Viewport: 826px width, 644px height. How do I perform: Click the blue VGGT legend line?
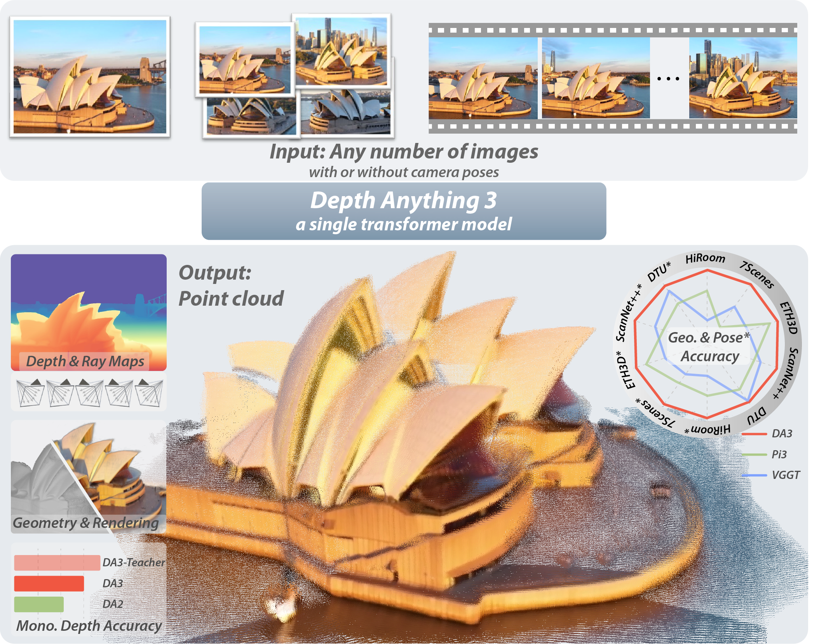[754, 475]
